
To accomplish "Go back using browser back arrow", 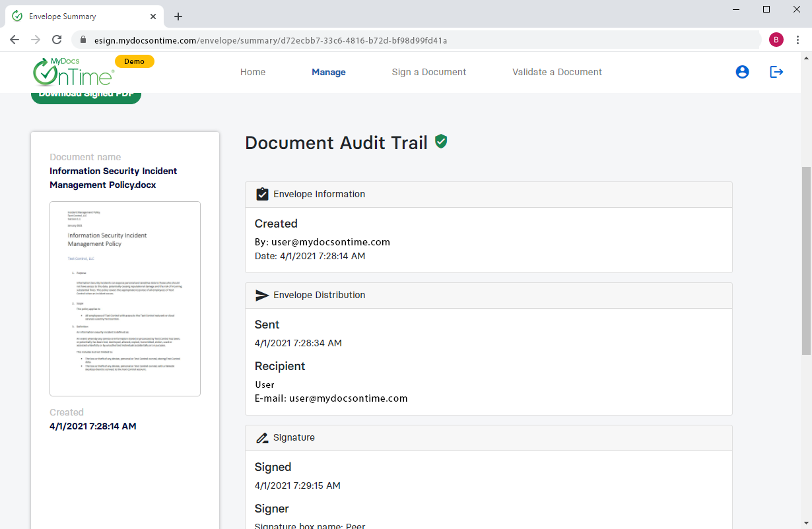I will pos(15,40).
